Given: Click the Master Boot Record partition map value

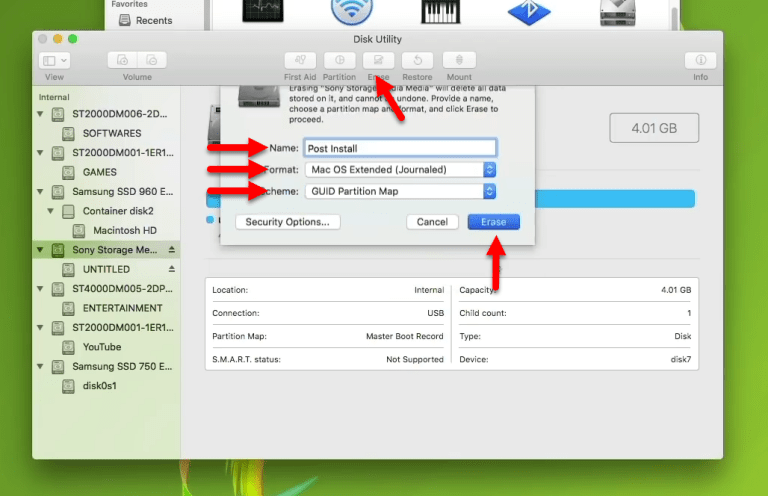Looking at the screenshot, I should click(405, 336).
